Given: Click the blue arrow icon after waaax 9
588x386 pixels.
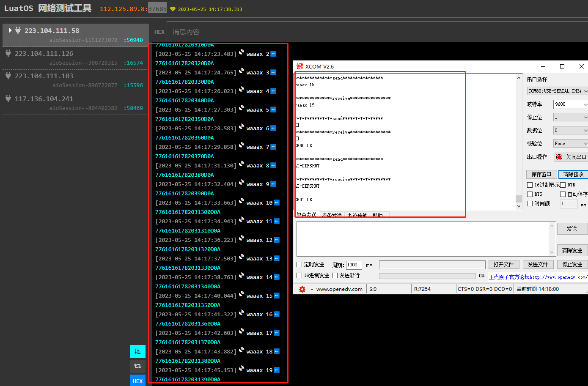Looking at the screenshot, I should [273, 184].
